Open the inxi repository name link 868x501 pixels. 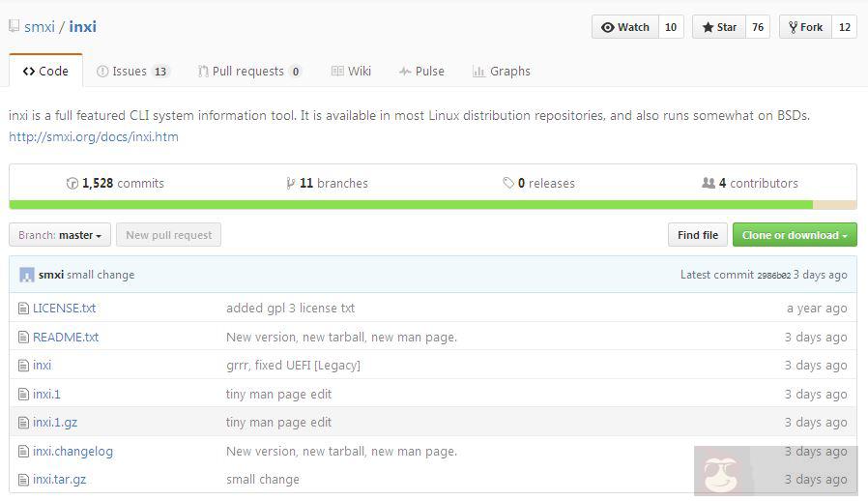point(82,27)
